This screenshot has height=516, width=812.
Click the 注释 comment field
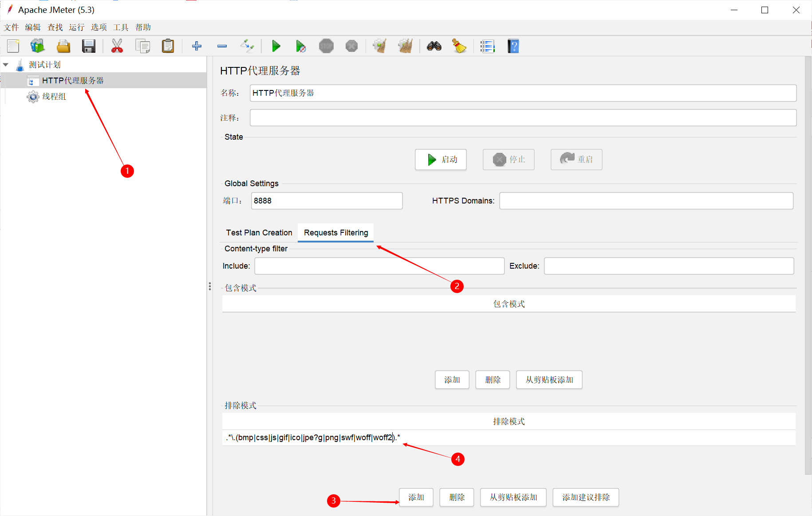point(523,118)
